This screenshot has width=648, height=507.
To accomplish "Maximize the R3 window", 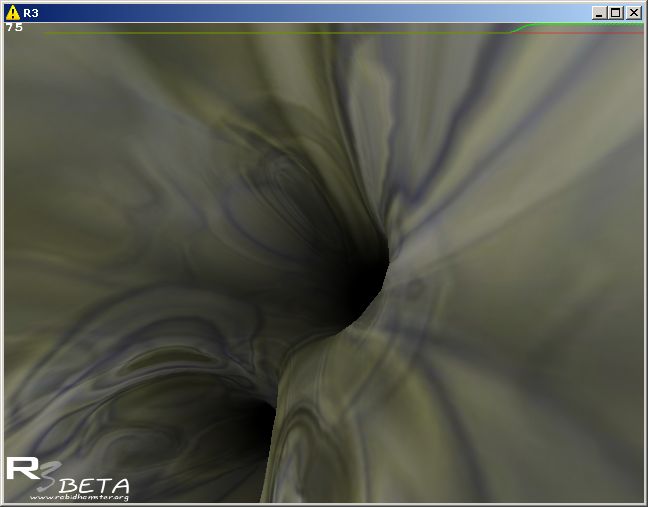I will pos(615,13).
